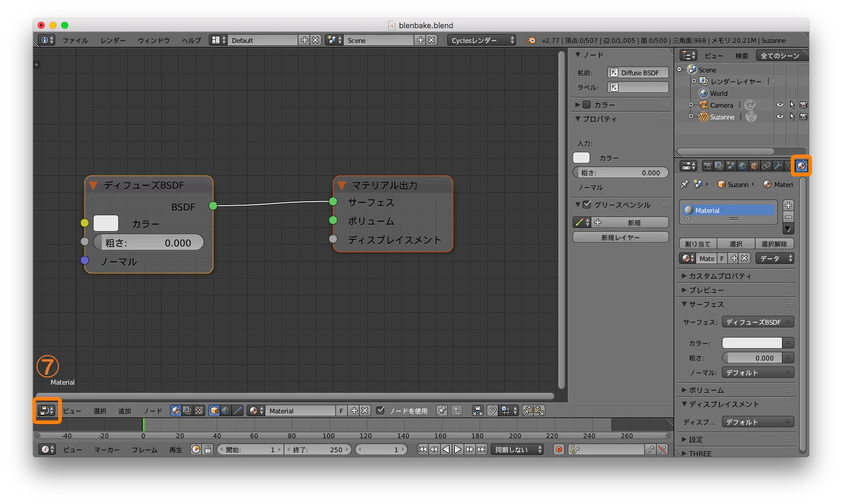This screenshot has width=842, height=504.
Task: Choose object shader type cube icon
Action: [x=214, y=410]
